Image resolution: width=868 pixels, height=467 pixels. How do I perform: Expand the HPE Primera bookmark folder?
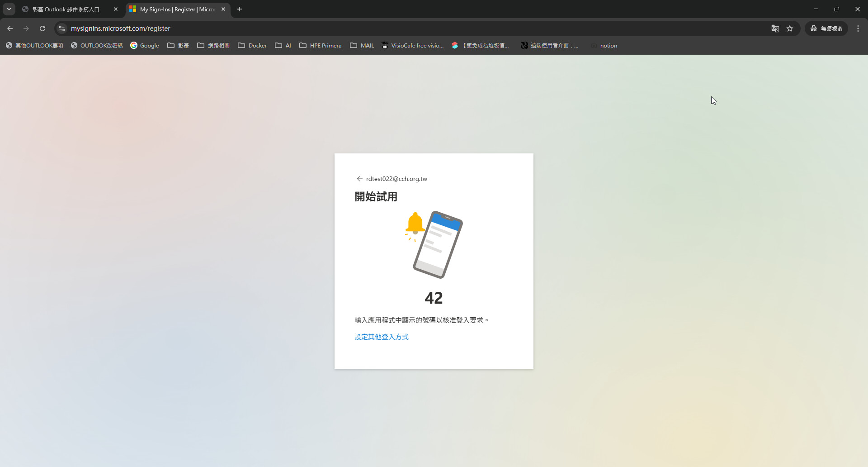click(x=321, y=46)
